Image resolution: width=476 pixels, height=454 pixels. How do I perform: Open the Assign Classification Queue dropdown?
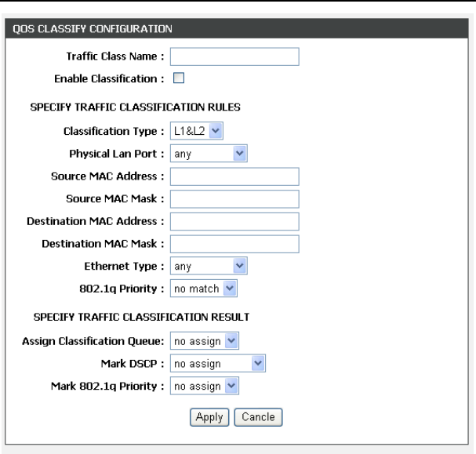pos(205,341)
